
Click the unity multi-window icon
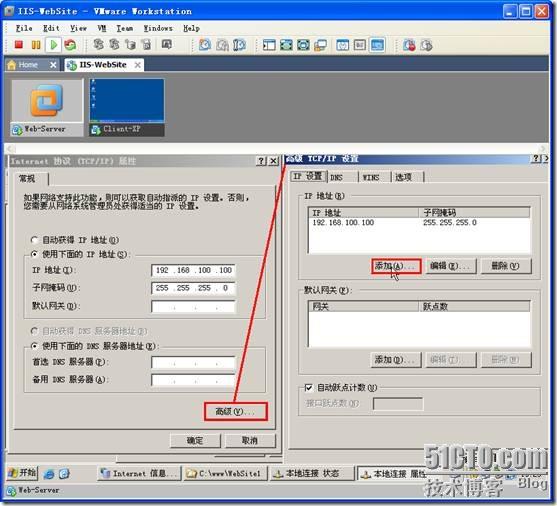coord(320,45)
